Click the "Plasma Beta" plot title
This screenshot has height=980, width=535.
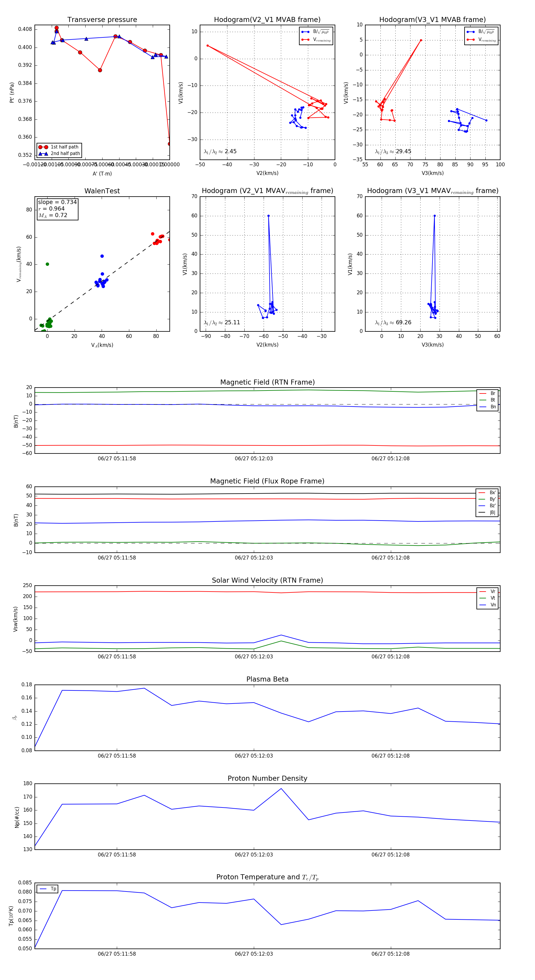click(267, 679)
